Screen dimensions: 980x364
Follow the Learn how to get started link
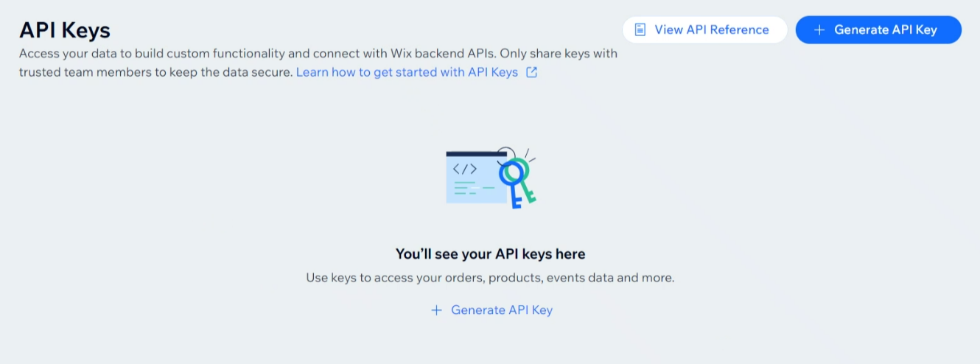click(x=407, y=72)
